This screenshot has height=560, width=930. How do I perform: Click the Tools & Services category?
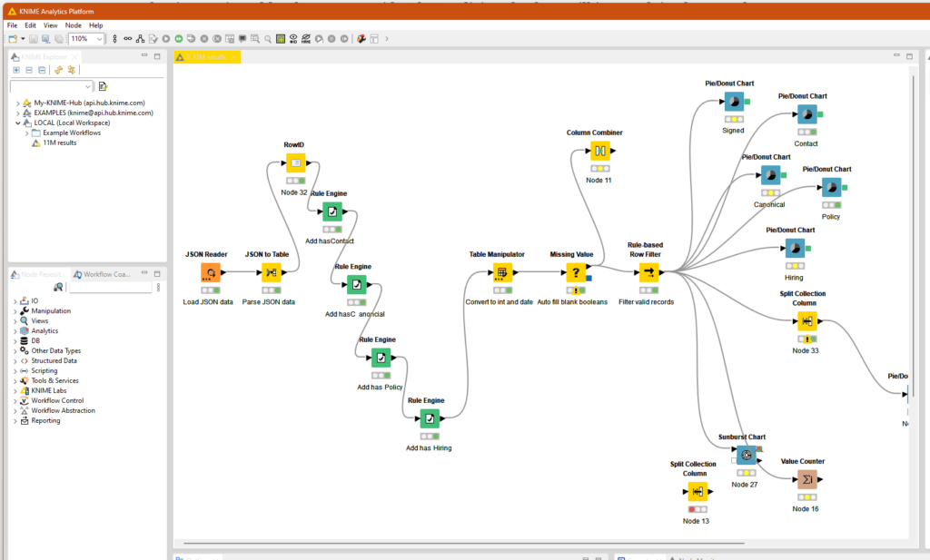pos(54,381)
